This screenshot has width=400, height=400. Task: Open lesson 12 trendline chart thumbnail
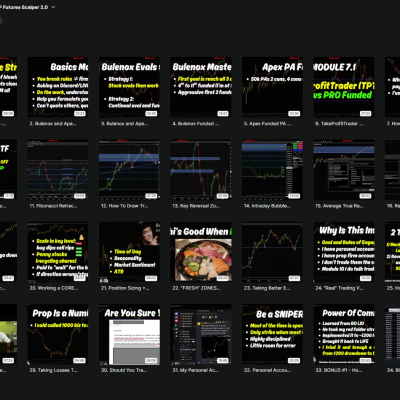click(129, 170)
